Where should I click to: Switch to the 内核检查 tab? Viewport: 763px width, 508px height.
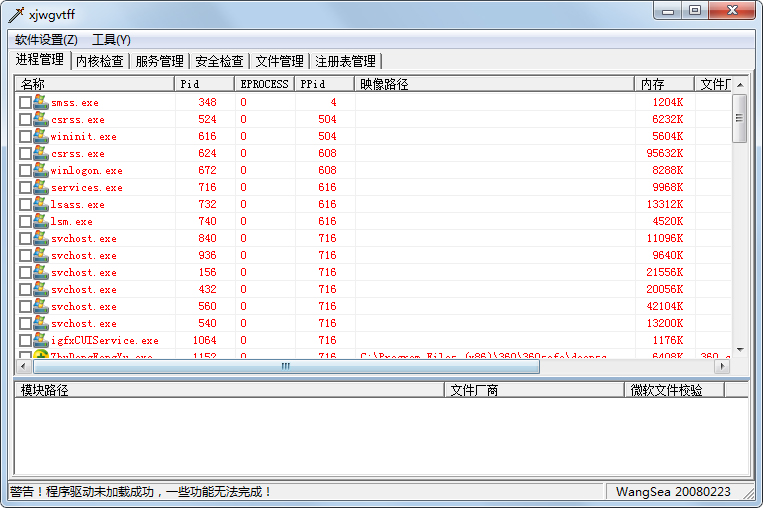click(x=100, y=61)
